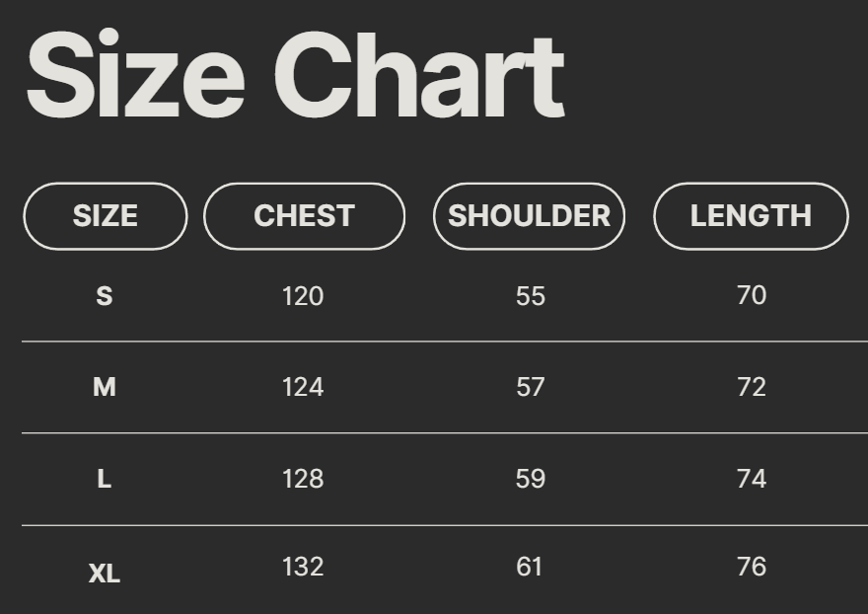
Task: Select the XL size row label
Action: pyautogui.click(x=105, y=574)
